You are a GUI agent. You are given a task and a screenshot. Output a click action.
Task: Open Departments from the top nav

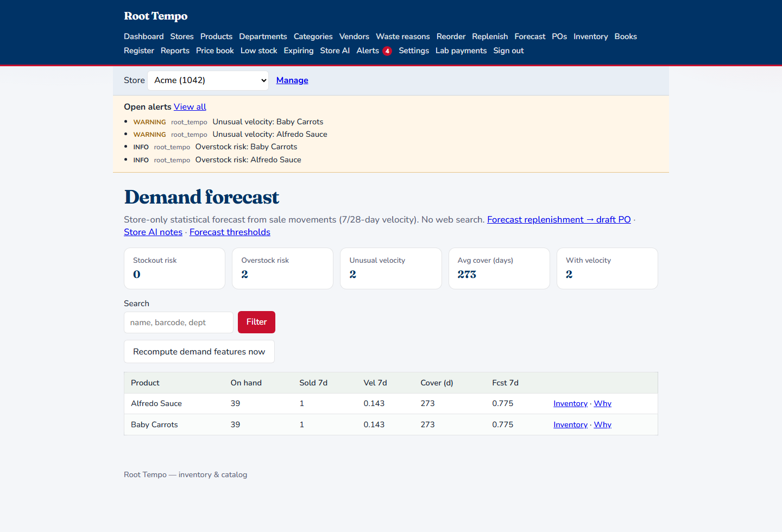[x=263, y=36]
